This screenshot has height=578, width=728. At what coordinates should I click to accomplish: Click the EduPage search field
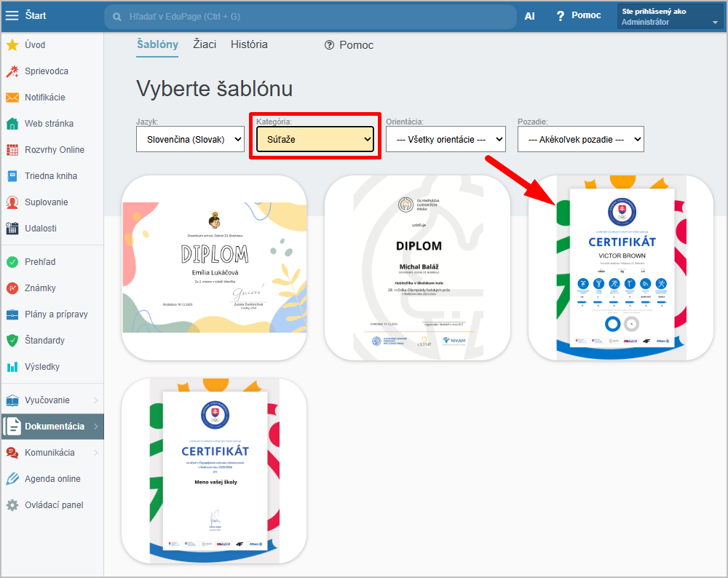click(x=309, y=16)
